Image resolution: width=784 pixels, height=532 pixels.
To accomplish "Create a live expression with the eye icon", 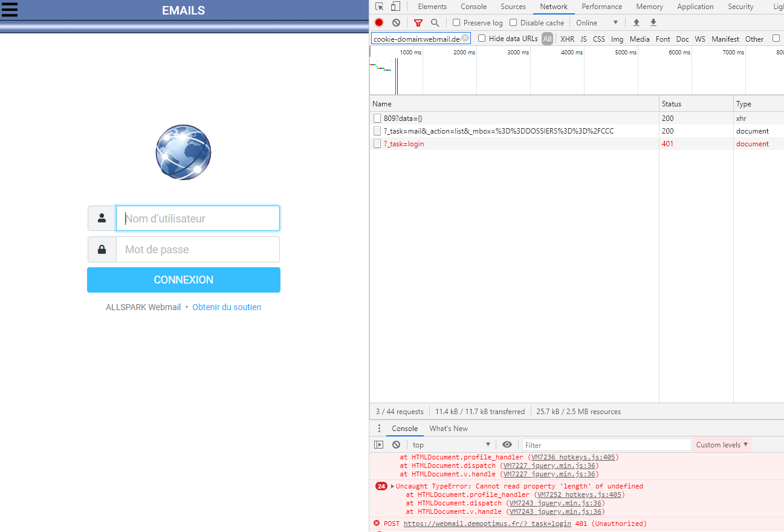I will click(x=507, y=444).
